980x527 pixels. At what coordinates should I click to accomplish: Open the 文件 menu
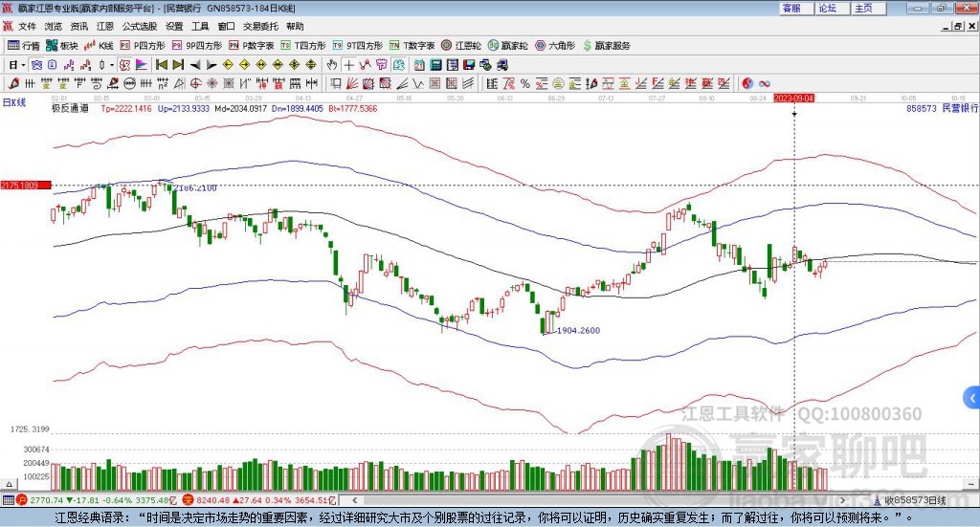pyautogui.click(x=27, y=26)
